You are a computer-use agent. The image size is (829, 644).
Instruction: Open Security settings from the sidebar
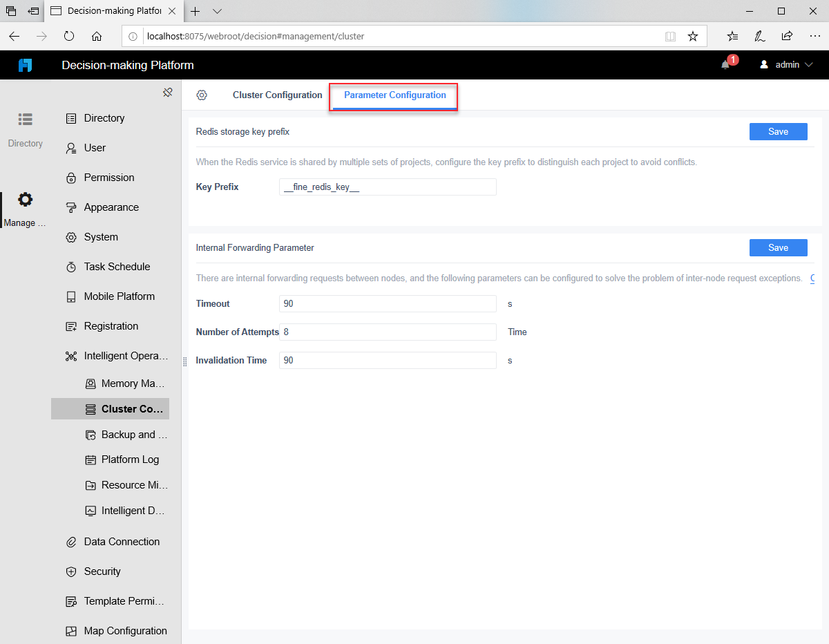click(x=102, y=571)
